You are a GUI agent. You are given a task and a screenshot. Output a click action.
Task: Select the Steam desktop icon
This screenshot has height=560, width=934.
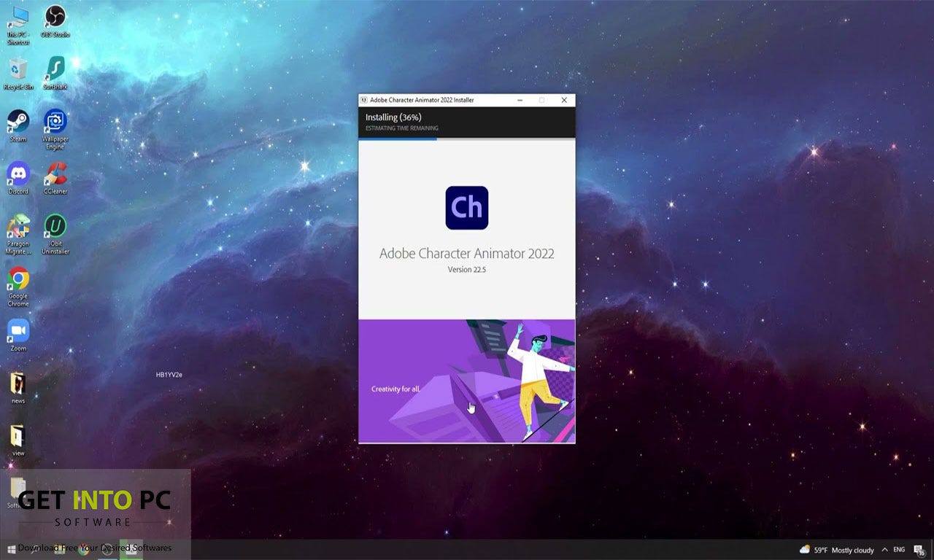(x=18, y=125)
